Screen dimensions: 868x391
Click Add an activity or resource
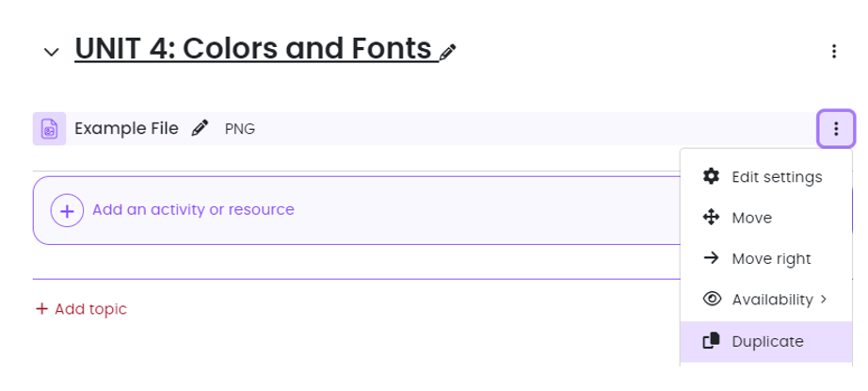click(x=193, y=210)
